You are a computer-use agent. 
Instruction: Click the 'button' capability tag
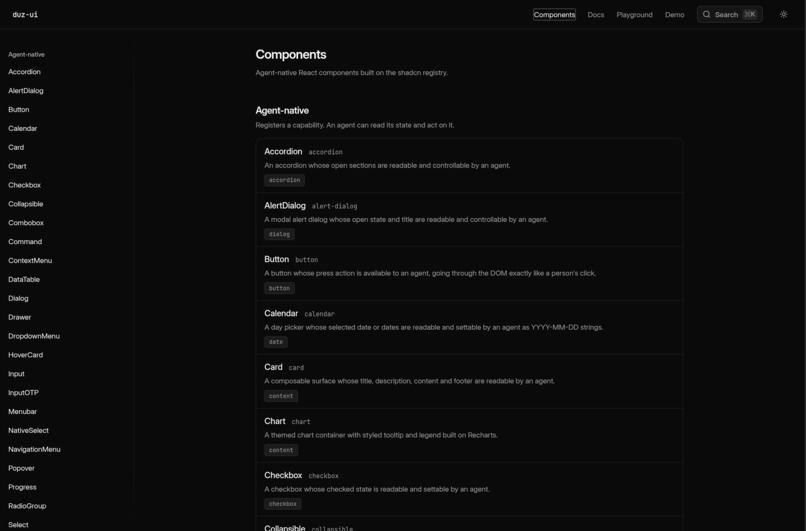(279, 288)
